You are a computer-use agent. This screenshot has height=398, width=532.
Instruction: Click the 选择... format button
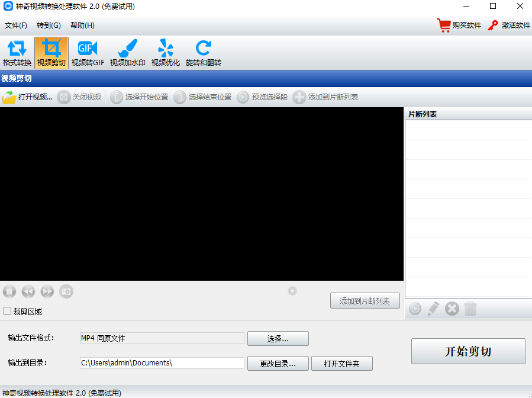pyautogui.click(x=278, y=339)
